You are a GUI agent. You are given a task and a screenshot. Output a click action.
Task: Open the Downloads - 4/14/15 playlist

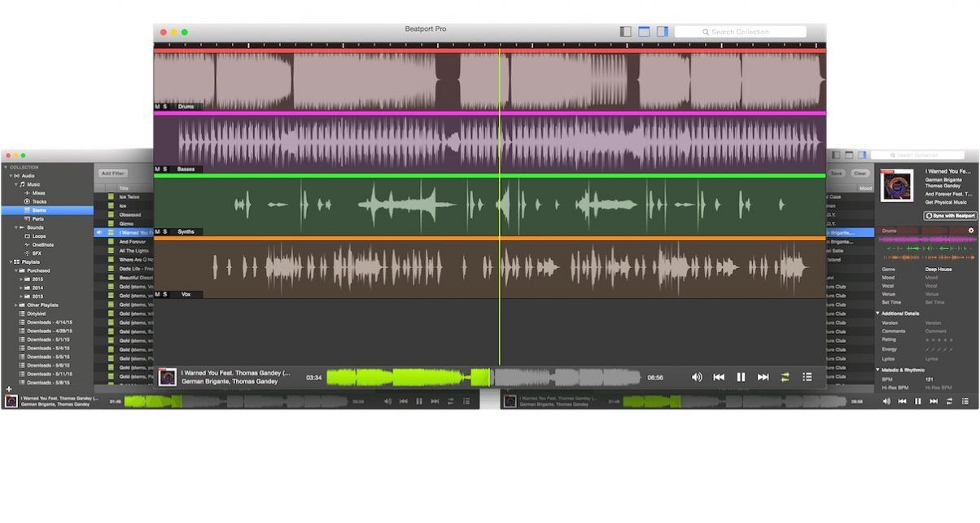click(x=50, y=323)
